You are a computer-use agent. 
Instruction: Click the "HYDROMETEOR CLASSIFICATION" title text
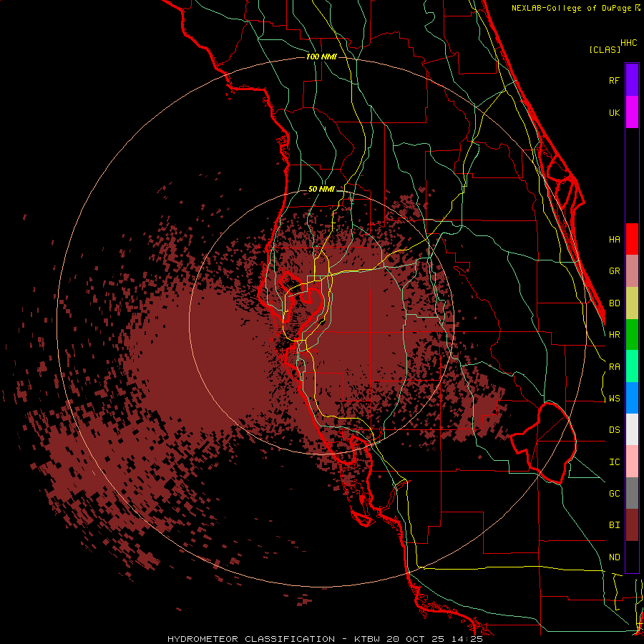click(x=251, y=639)
